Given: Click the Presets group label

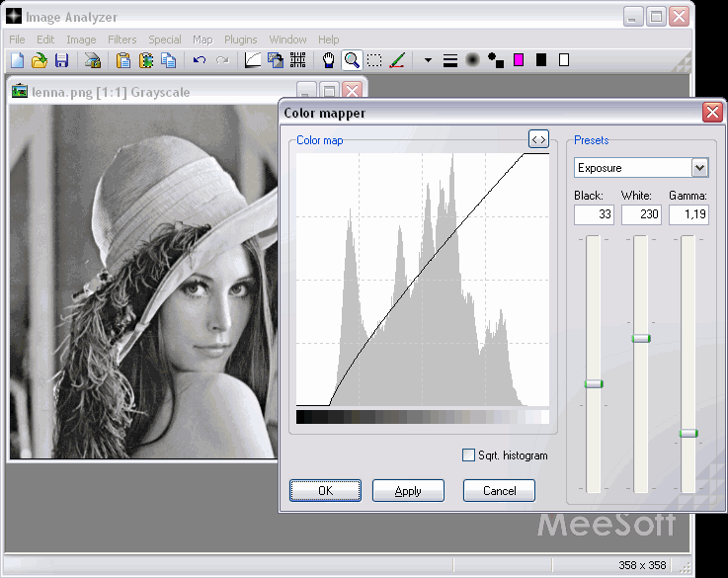Looking at the screenshot, I should click(591, 140).
